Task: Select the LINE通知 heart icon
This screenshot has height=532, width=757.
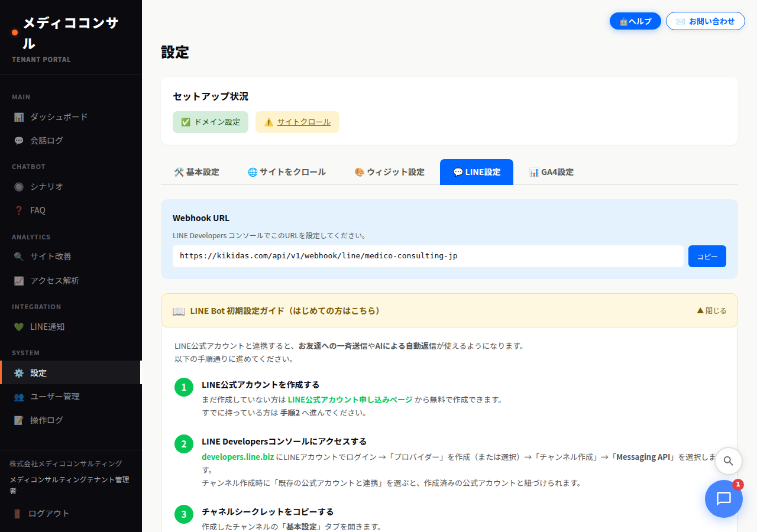Action: pyautogui.click(x=20, y=326)
